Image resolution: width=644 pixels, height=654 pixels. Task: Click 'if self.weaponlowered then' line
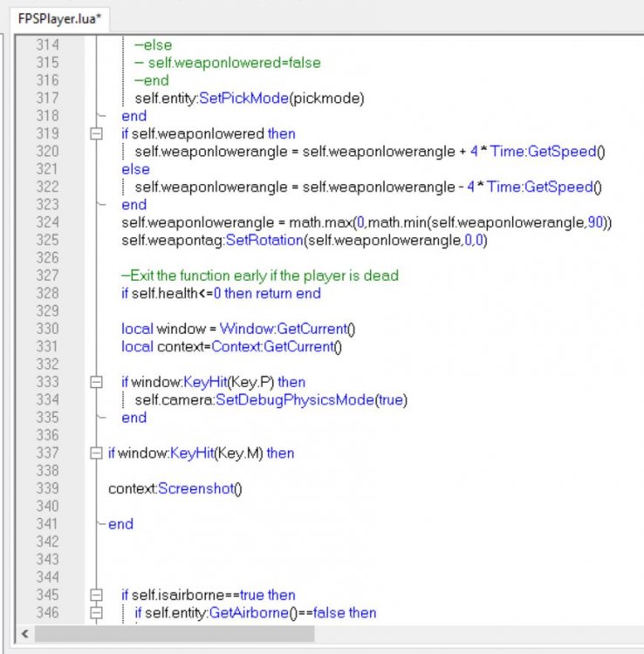coord(209,134)
